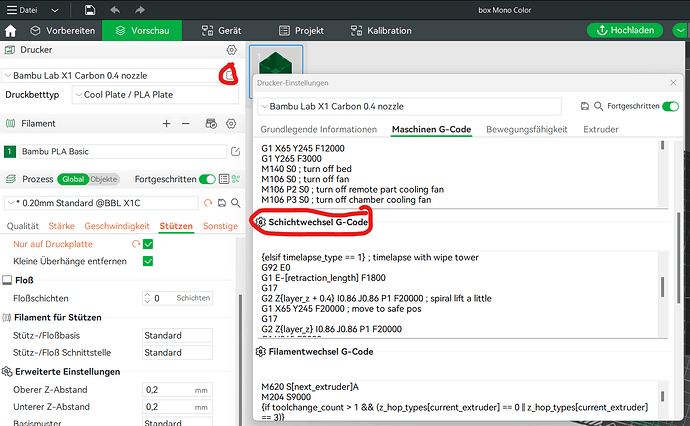
Task: Click the Floßschichten stepper arrows
Action: click(x=147, y=298)
